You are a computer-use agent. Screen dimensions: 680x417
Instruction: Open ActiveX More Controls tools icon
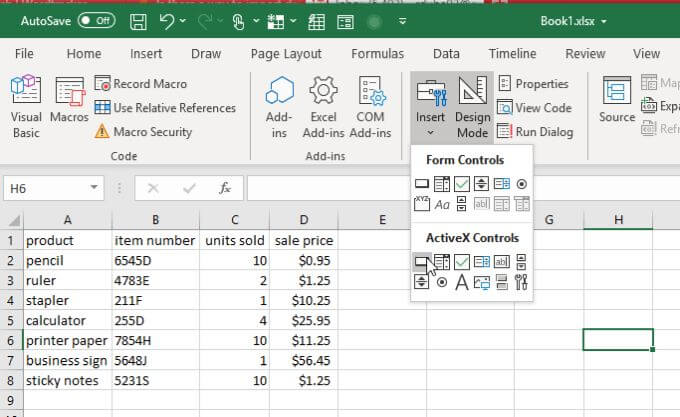point(522,282)
